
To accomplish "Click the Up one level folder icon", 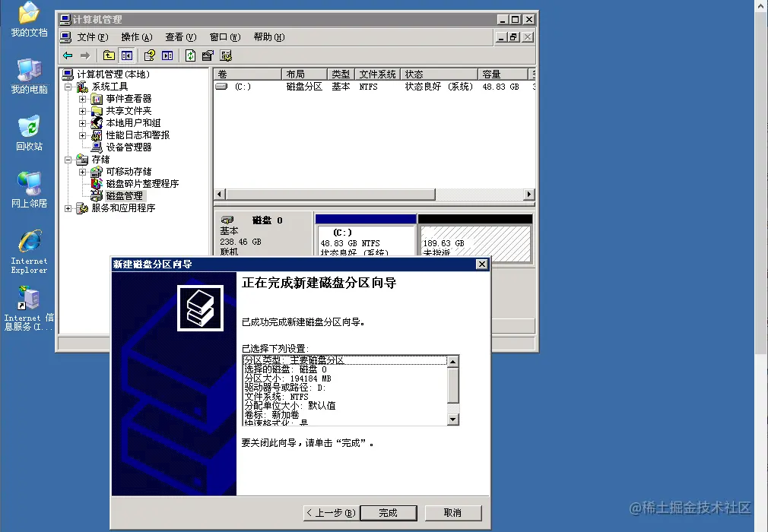I will (107, 55).
